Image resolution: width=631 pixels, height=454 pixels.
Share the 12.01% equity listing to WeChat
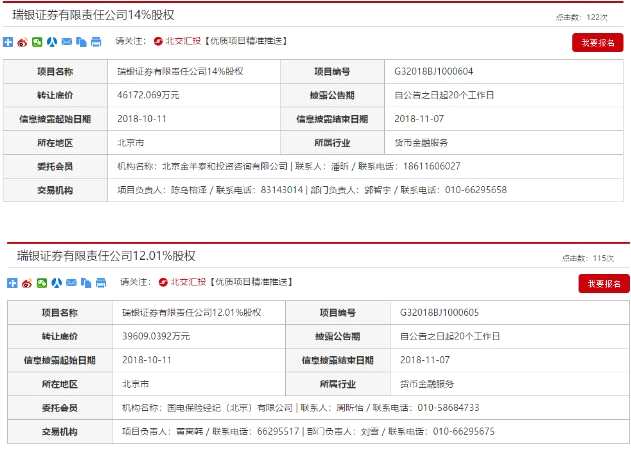click(42, 283)
